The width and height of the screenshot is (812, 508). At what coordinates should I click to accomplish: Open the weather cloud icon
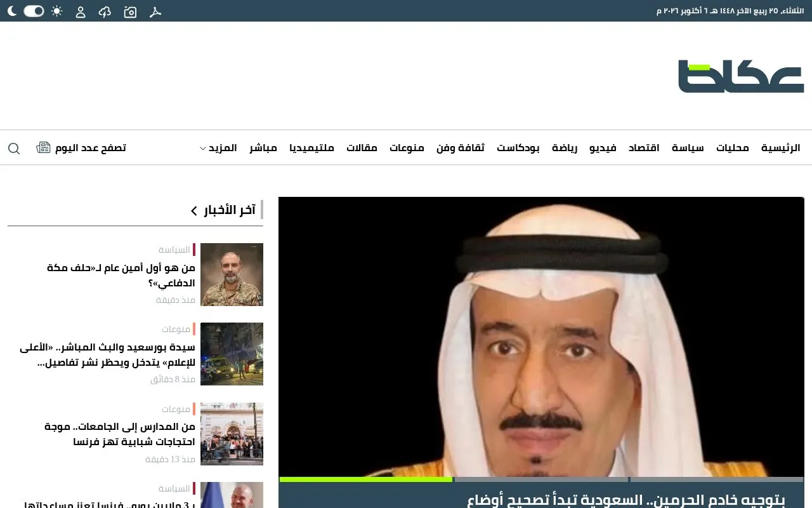point(105,11)
